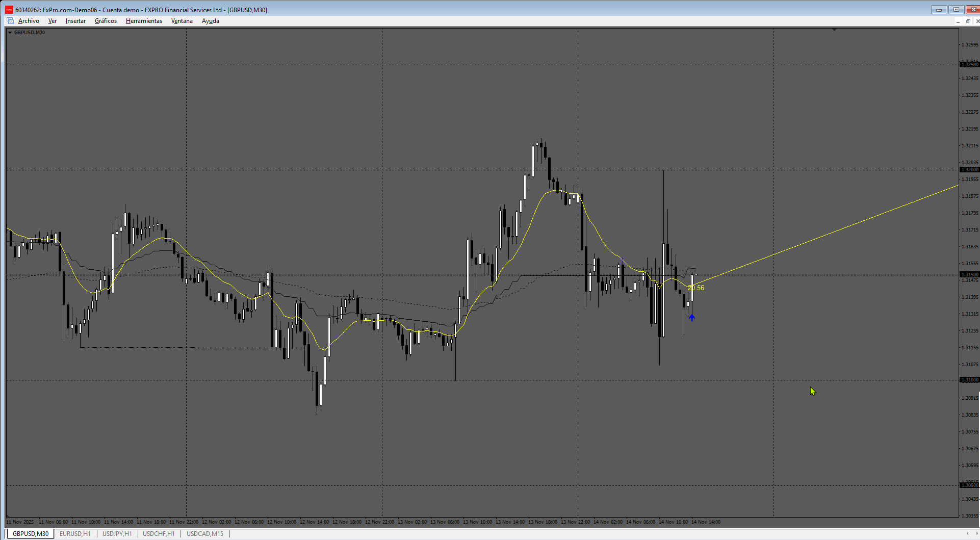Click the 12 Nov 22:00 time label
Screen dimensions: 980x540
click(379, 522)
